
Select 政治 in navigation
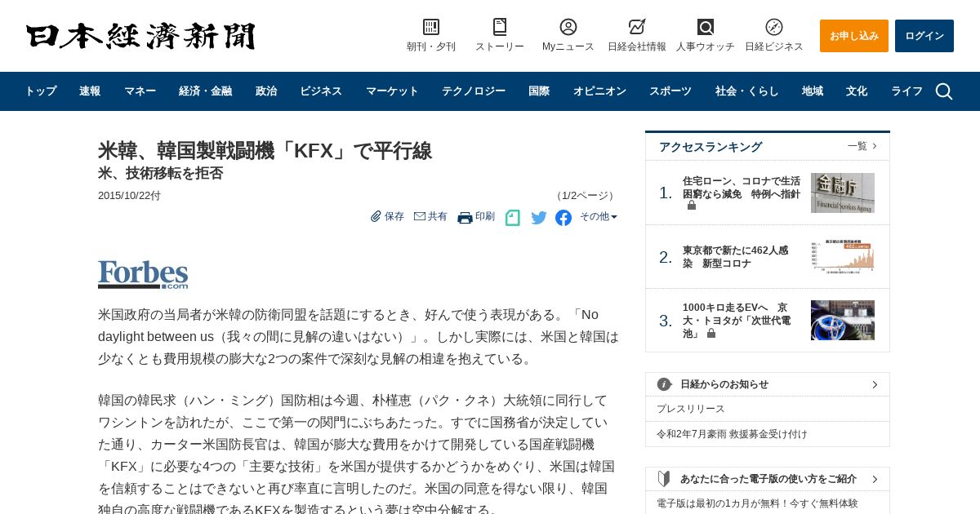pyautogui.click(x=266, y=91)
